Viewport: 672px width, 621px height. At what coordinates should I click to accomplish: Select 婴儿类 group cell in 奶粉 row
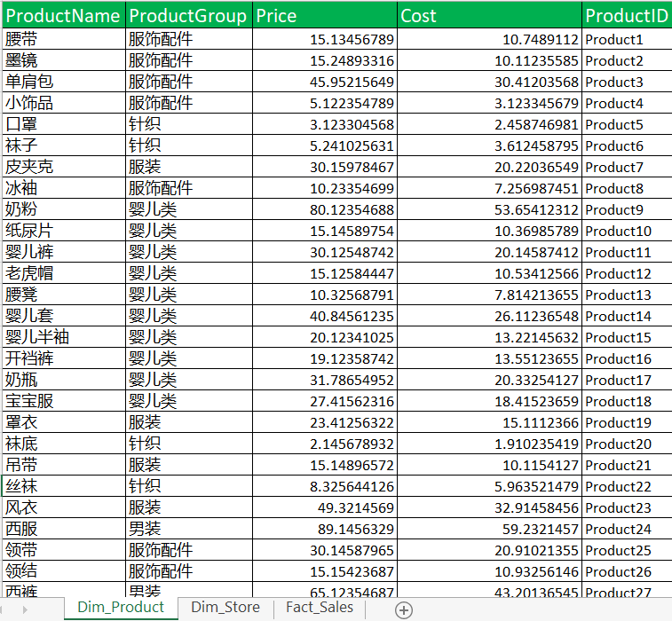click(x=188, y=209)
